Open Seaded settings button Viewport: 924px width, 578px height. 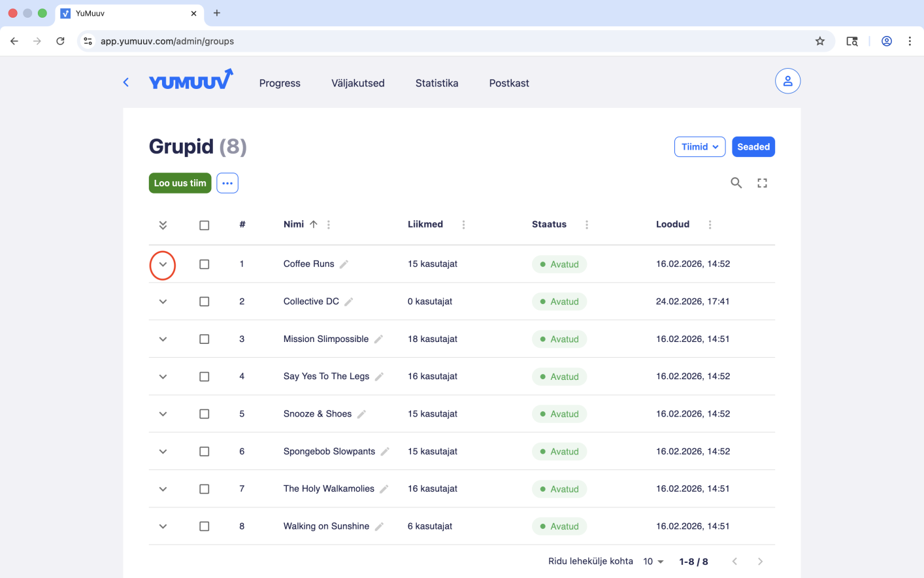point(753,147)
